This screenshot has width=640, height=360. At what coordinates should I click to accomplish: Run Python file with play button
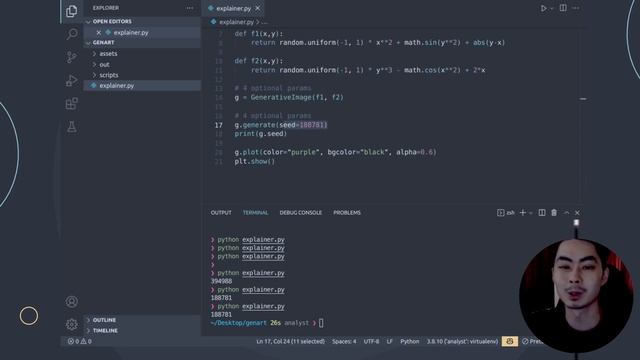point(543,8)
